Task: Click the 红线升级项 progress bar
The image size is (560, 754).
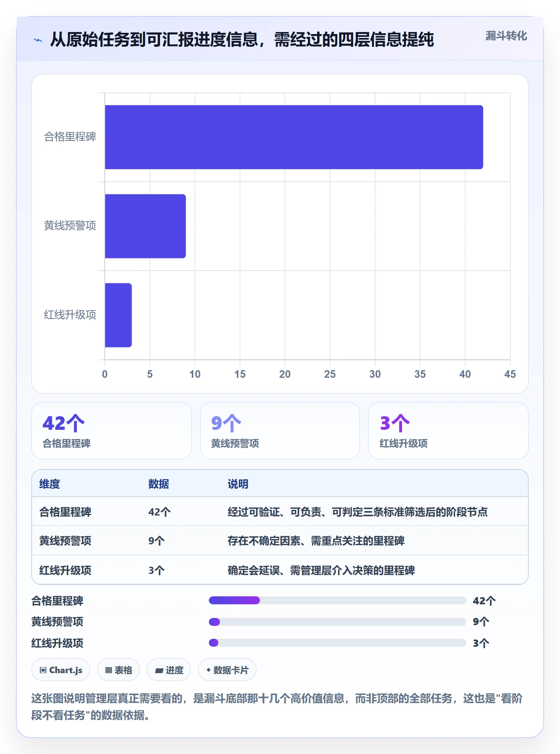Action: tap(338, 643)
